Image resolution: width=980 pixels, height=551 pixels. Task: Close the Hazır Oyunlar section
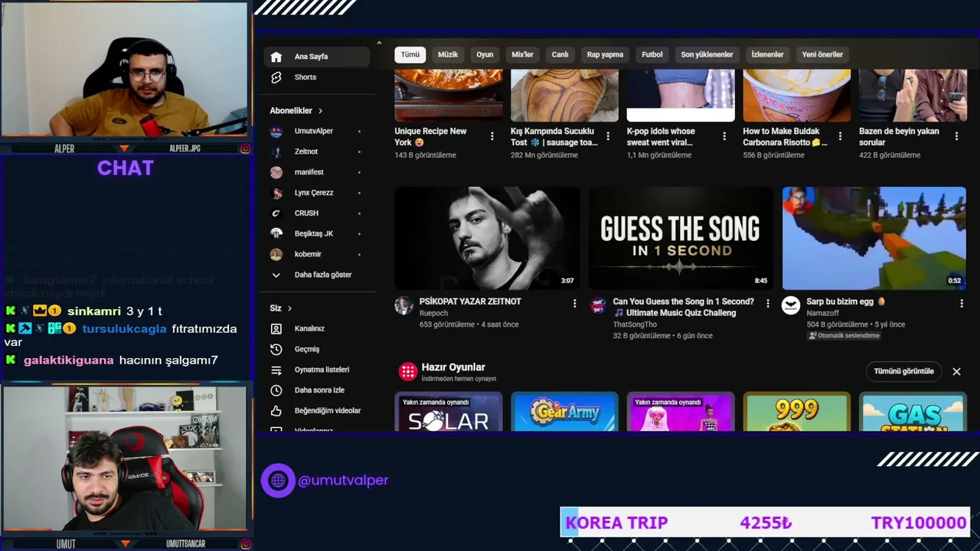pyautogui.click(x=956, y=371)
